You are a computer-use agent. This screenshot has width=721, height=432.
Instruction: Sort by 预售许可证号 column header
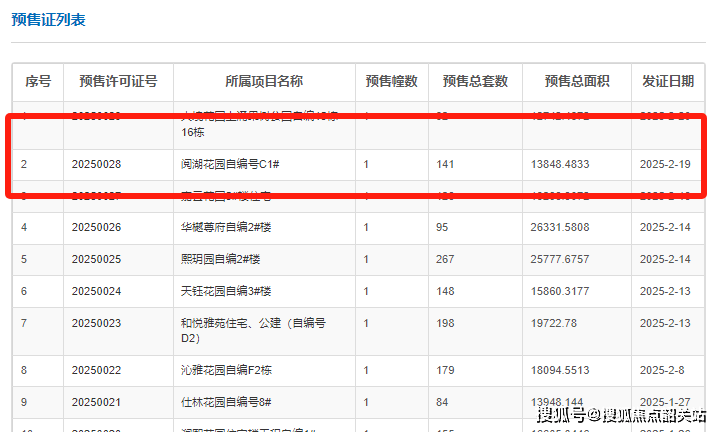pyautogui.click(x=118, y=81)
